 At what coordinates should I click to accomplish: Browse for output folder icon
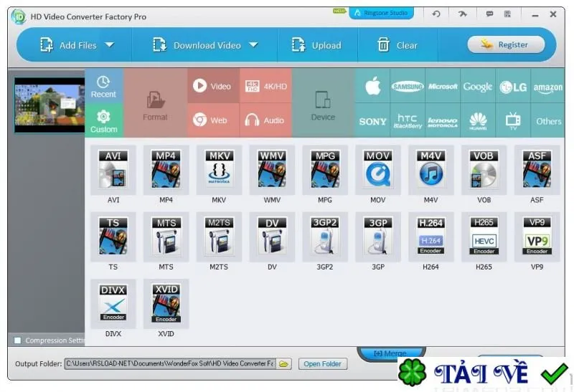pos(283,364)
